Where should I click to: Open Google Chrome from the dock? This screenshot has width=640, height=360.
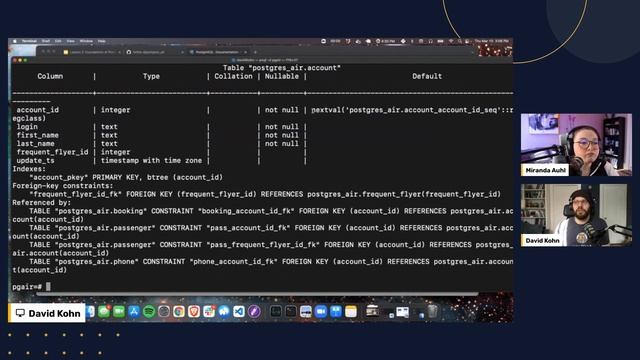coord(179,312)
